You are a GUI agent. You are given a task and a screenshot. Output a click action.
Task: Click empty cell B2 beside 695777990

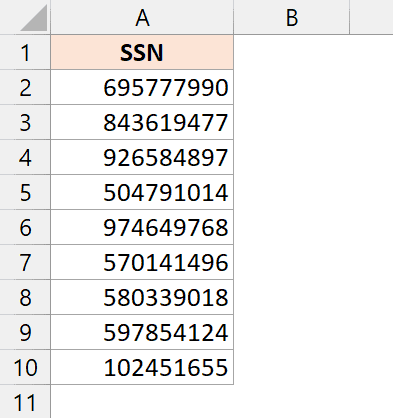click(x=292, y=87)
